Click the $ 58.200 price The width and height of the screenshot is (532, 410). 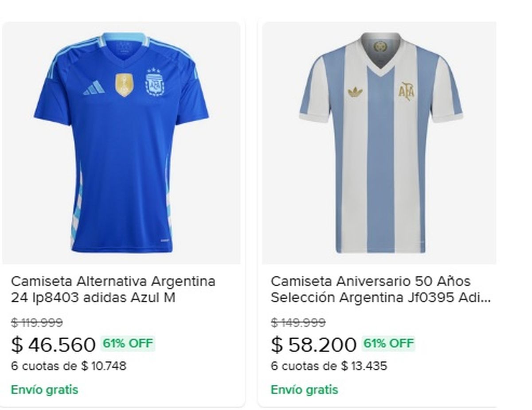[x=313, y=345]
